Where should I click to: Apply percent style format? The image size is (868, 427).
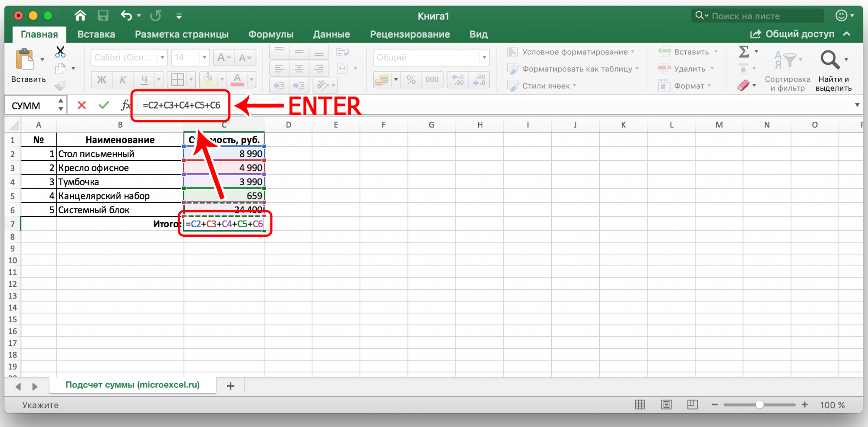(411, 79)
